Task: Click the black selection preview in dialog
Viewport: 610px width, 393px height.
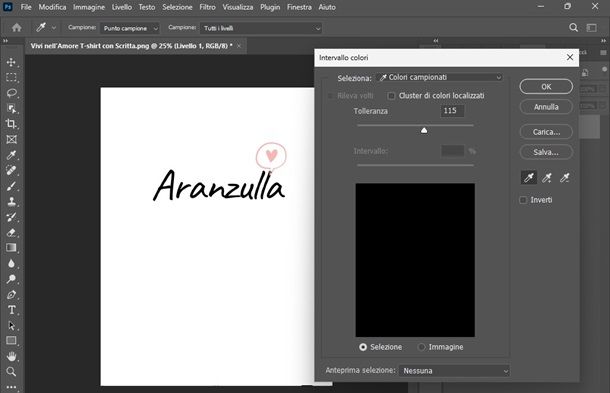Action: 415,260
